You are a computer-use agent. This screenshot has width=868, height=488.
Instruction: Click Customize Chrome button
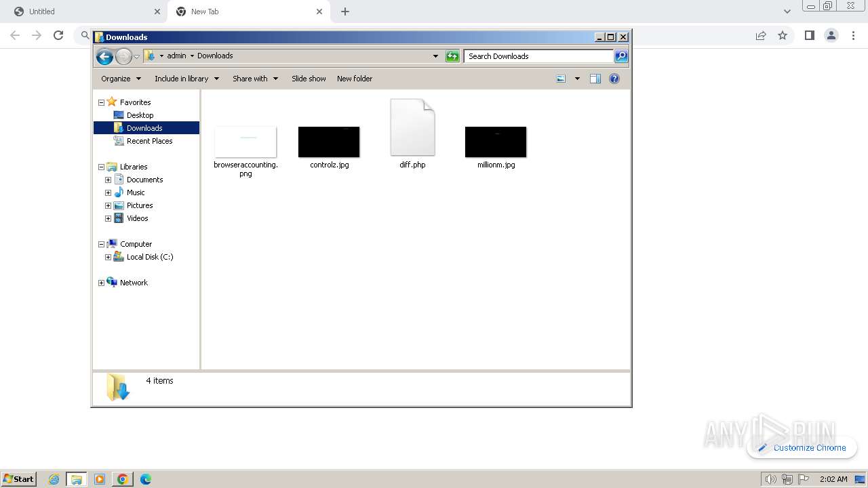coord(802,447)
